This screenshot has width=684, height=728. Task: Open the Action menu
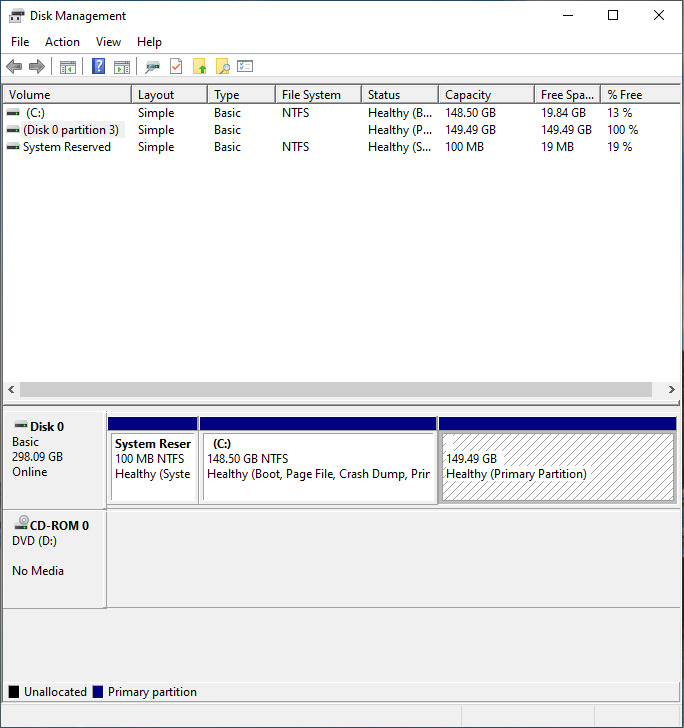tap(62, 42)
